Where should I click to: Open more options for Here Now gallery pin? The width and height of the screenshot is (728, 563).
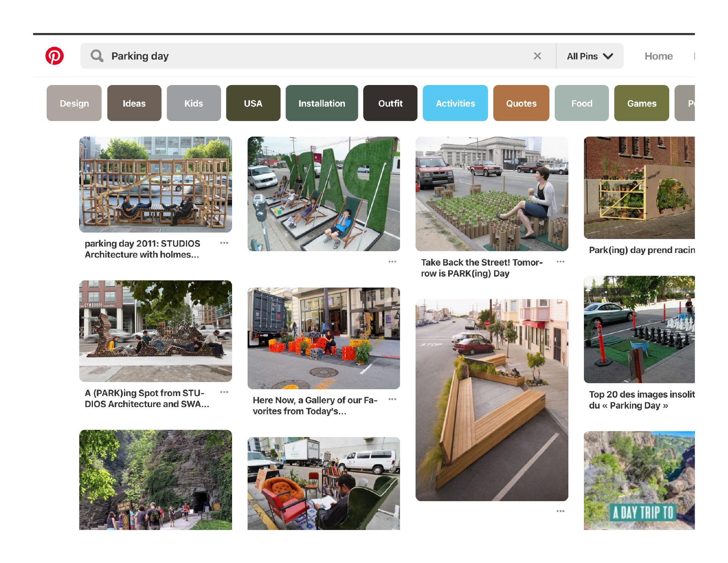tap(392, 399)
